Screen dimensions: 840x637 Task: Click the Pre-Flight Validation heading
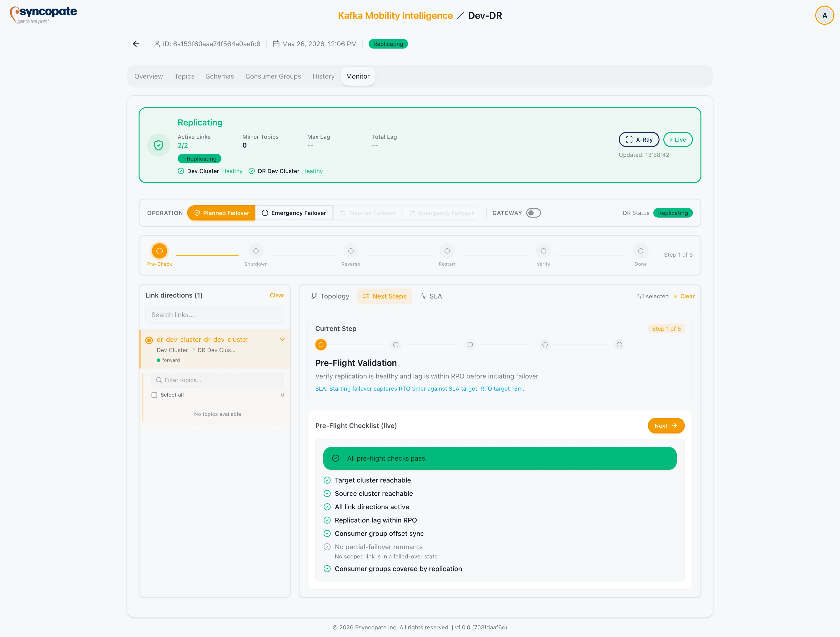pyautogui.click(x=356, y=363)
